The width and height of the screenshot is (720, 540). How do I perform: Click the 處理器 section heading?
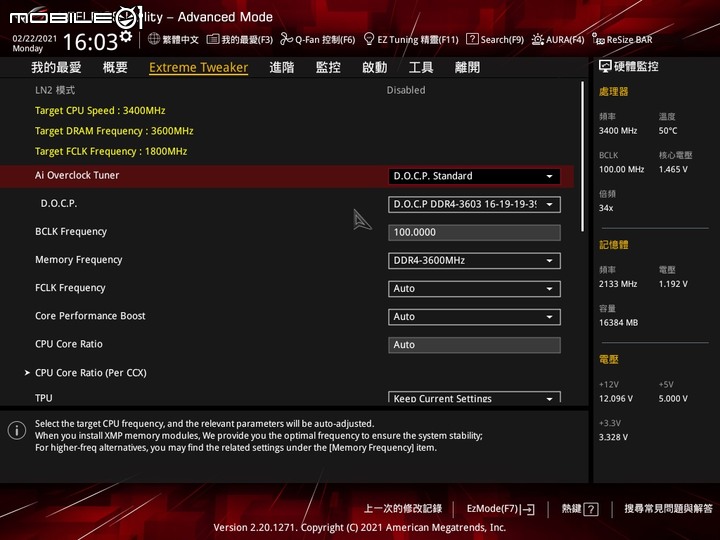[x=613, y=91]
